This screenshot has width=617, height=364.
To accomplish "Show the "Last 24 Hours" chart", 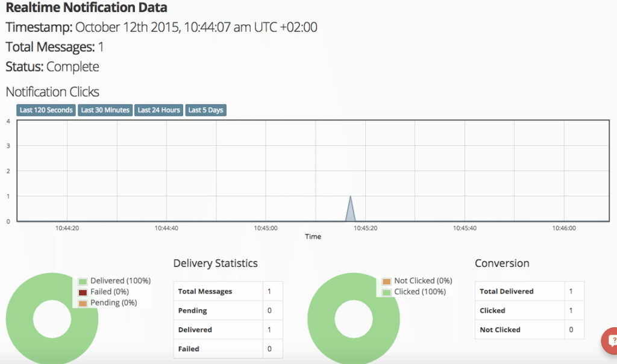I will (158, 110).
